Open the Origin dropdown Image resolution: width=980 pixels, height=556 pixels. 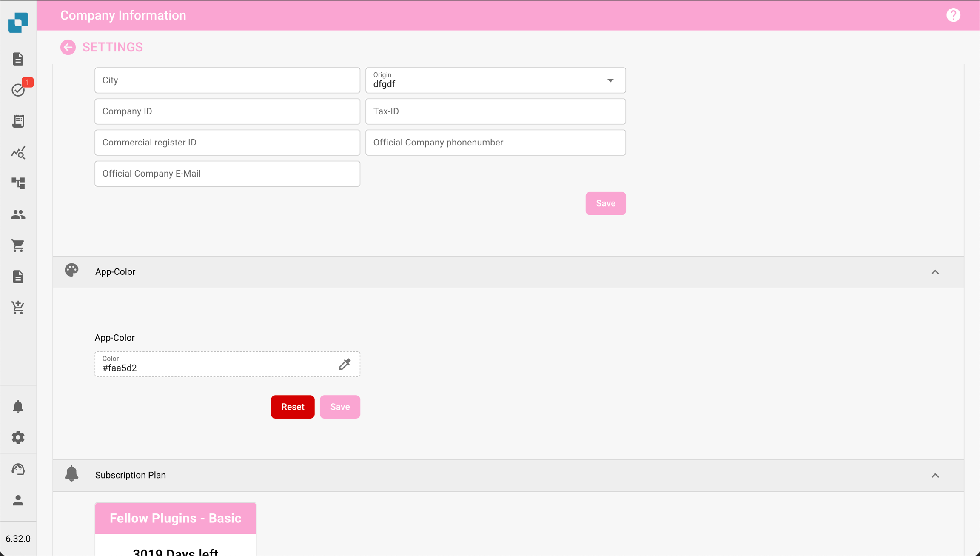(495, 80)
